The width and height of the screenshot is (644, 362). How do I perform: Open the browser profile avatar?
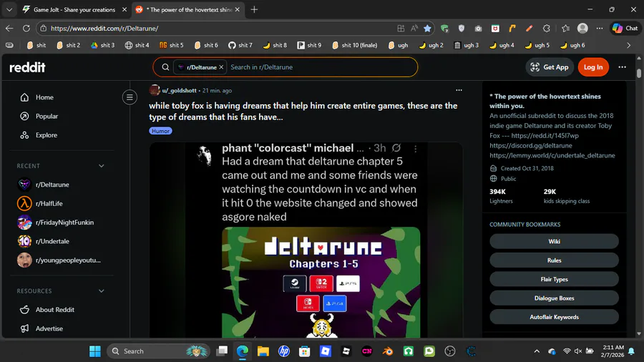582,29
